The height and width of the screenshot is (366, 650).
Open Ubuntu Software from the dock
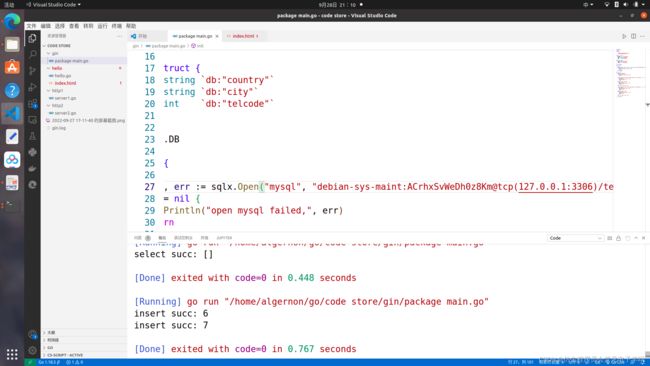pyautogui.click(x=12, y=67)
